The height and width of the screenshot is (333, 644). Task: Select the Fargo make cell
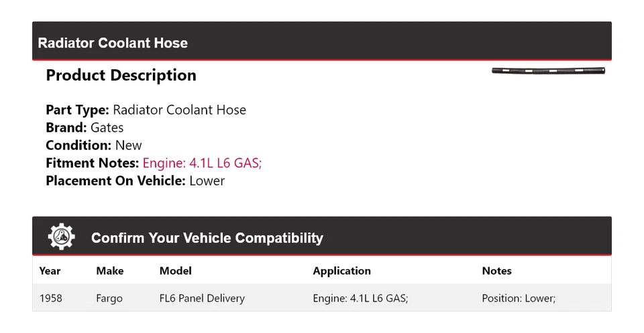click(x=109, y=298)
